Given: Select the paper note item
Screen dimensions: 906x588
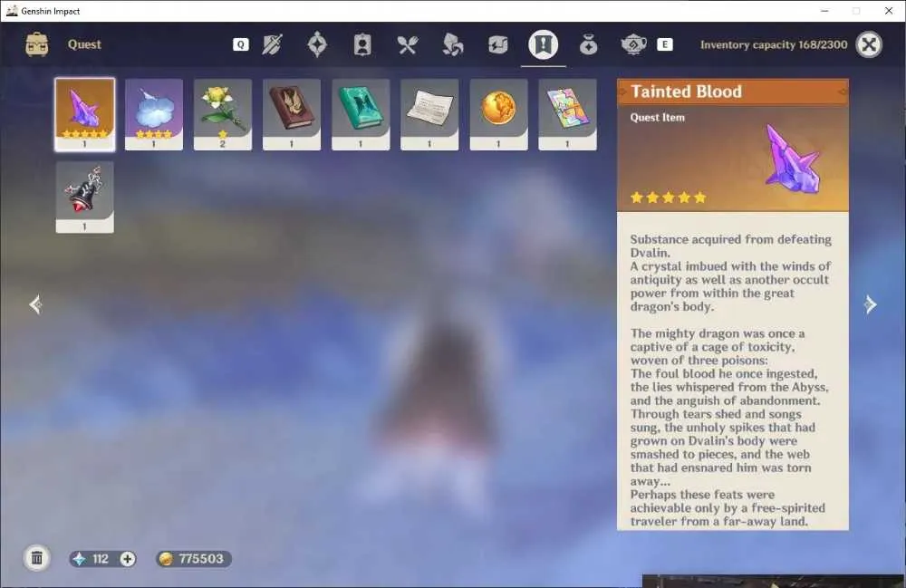Looking at the screenshot, I should [429, 114].
